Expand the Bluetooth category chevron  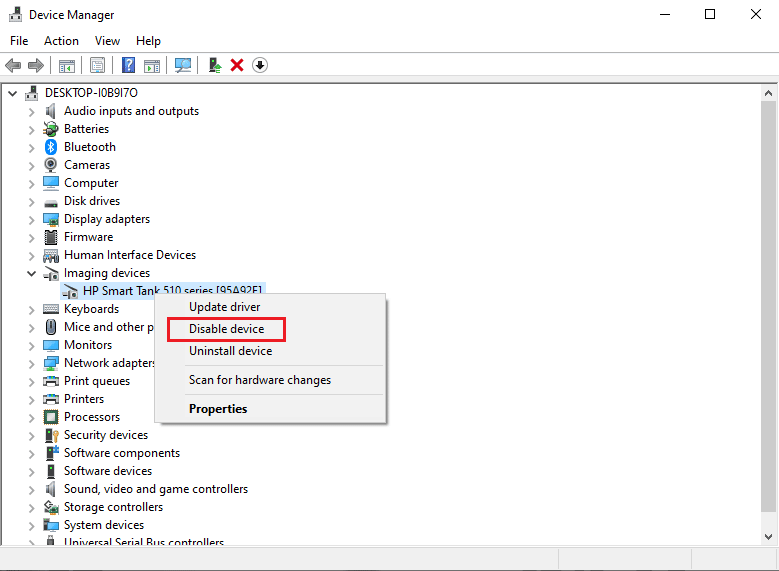tap(31, 148)
